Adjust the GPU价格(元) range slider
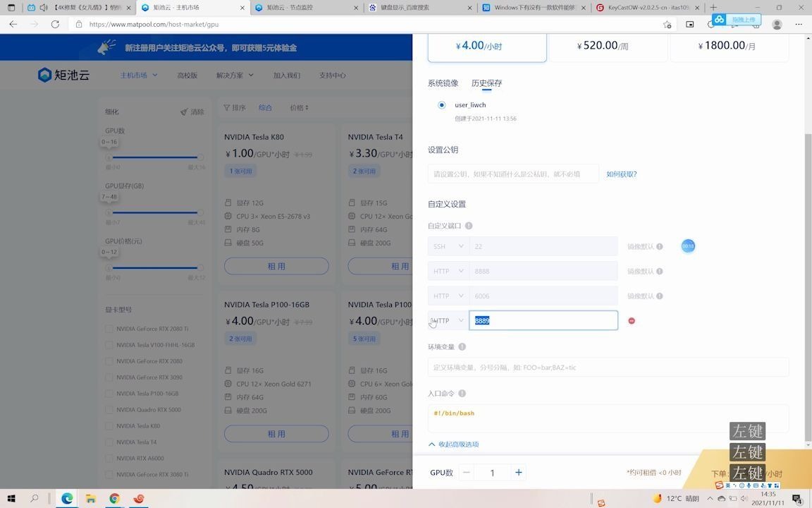812x508 pixels. coord(154,267)
